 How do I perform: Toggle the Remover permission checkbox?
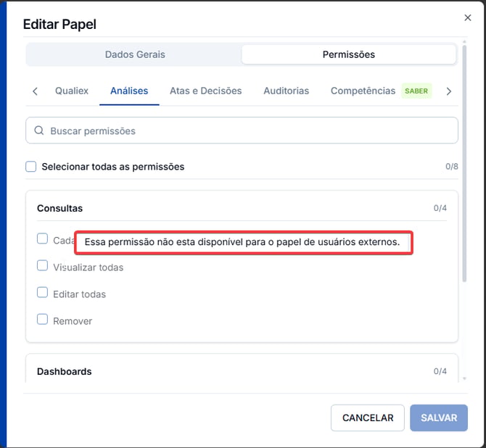tap(43, 319)
